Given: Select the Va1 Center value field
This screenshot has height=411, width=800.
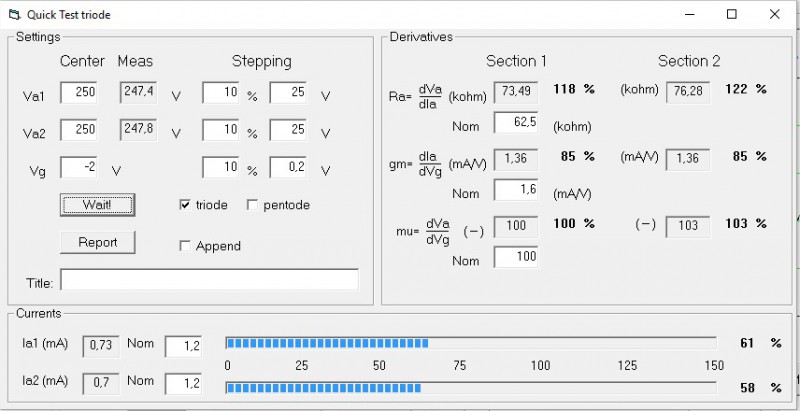Looking at the screenshot, I should tap(80, 93).
